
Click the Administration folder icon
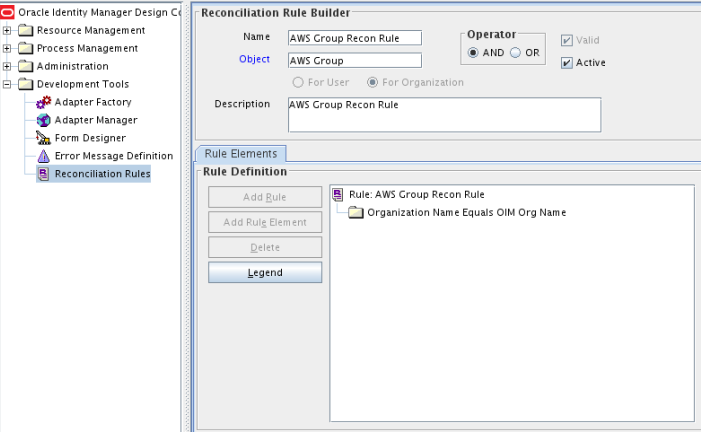coord(25,66)
